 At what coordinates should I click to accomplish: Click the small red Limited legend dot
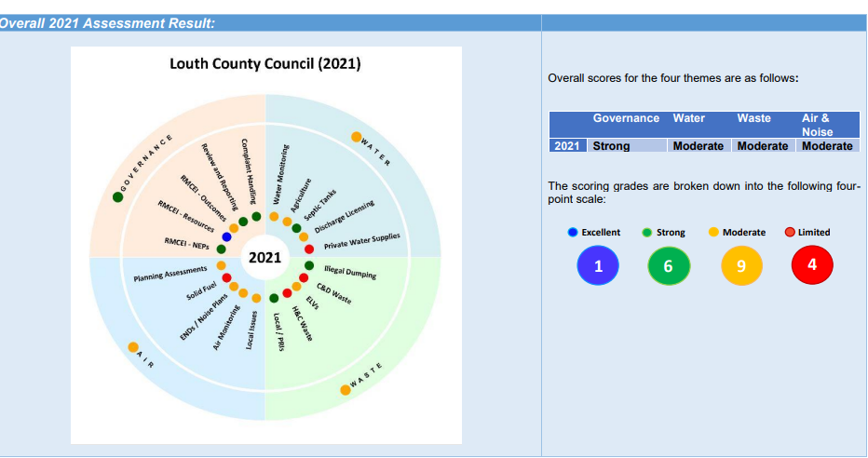point(790,233)
